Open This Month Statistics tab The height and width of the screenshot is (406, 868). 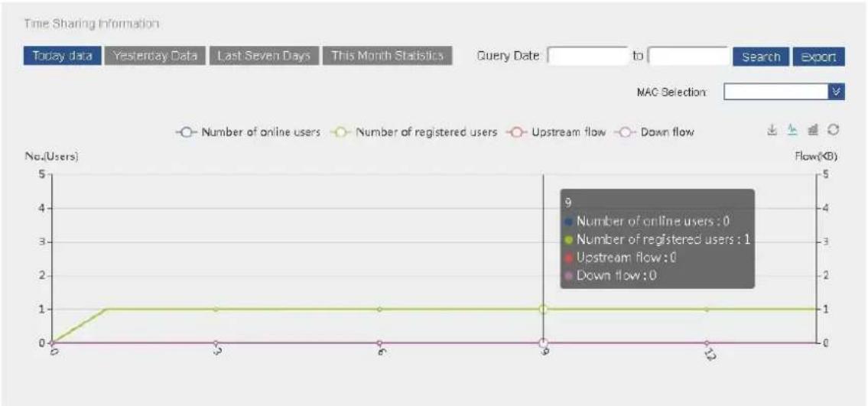coord(388,56)
